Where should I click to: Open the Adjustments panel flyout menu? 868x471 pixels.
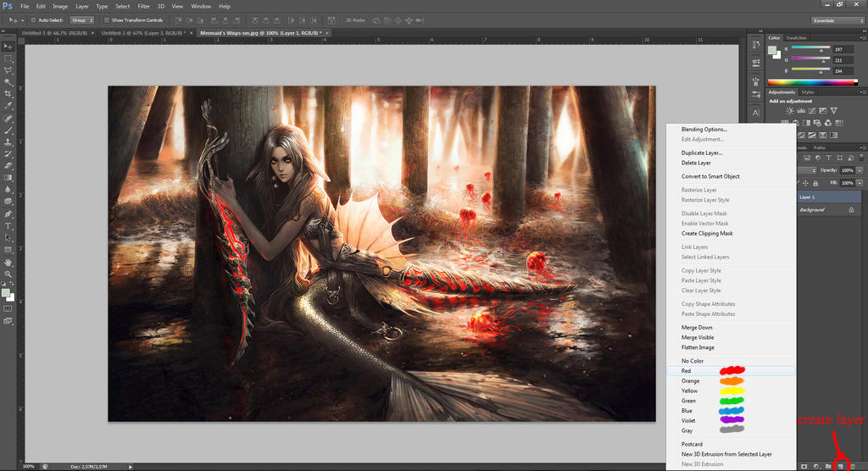862,91
